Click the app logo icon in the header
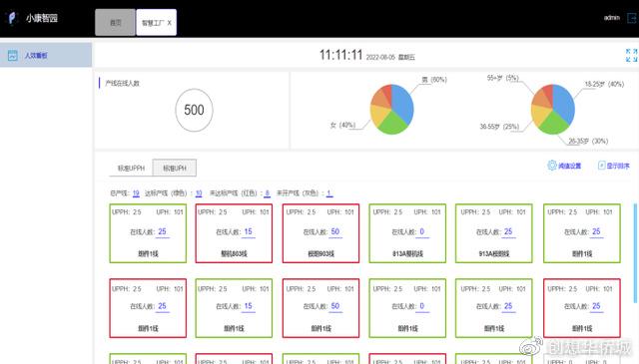The width and height of the screenshot is (639, 364). (x=12, y=18)
